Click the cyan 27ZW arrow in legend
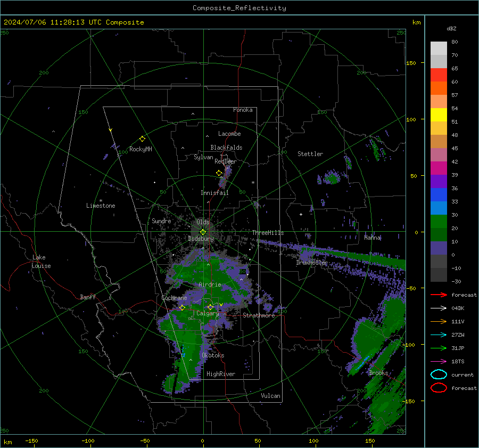 [x=439, y=335]
